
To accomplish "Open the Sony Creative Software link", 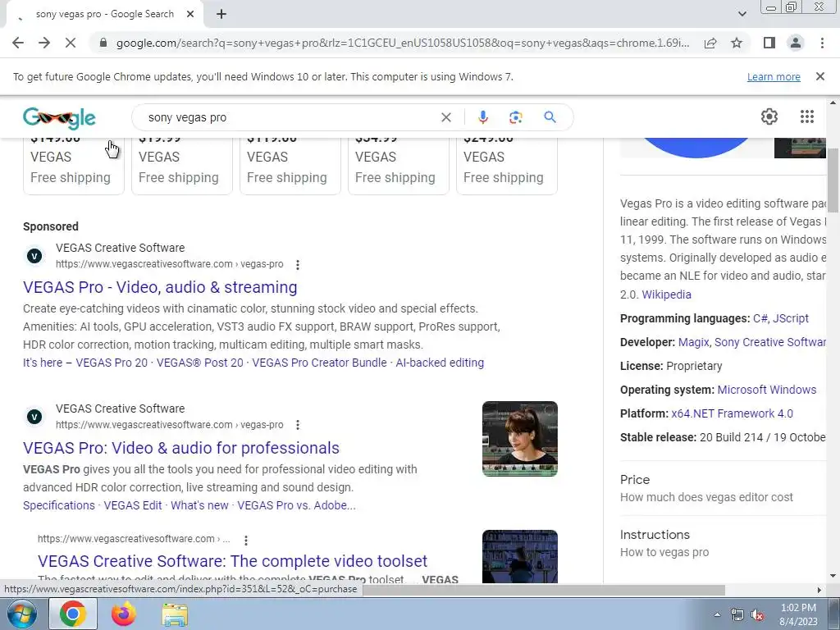I will pyautogui.click(x=769, y=342).
